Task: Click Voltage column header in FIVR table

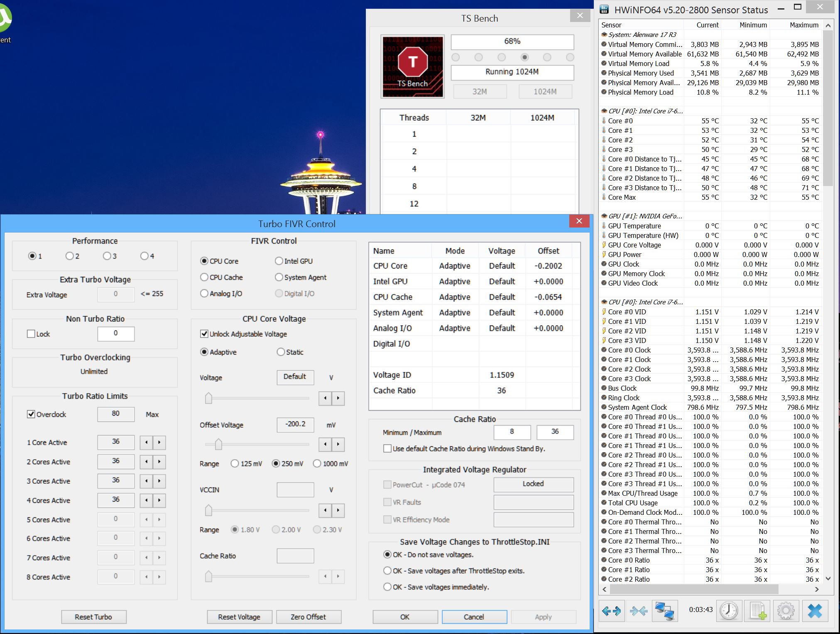Action: [502, 251]
